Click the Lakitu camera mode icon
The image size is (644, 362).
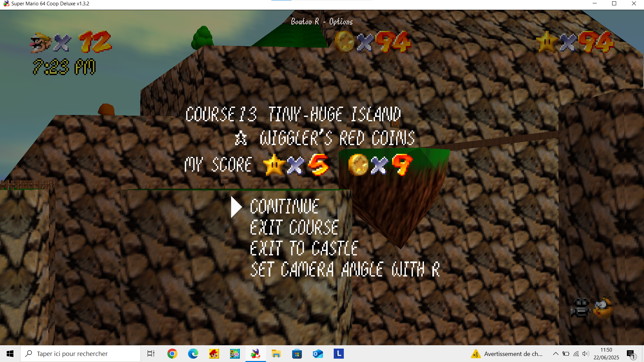(603, 308)
